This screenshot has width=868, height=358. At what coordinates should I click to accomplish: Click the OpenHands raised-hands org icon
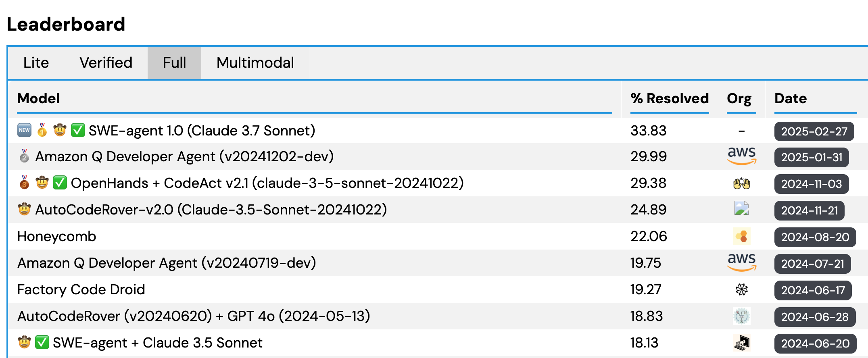click(741, 183)
